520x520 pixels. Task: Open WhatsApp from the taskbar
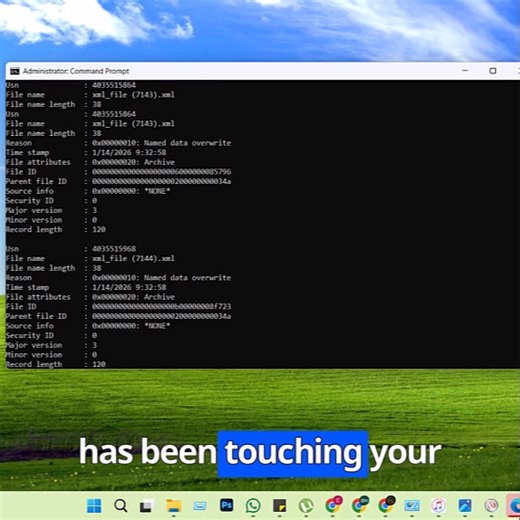click(x=253, y=506)
